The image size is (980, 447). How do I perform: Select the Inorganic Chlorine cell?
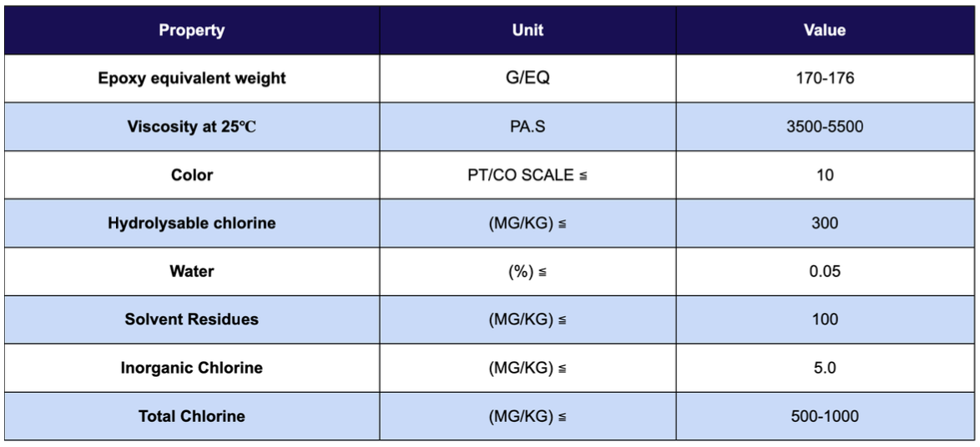point(192,368)
